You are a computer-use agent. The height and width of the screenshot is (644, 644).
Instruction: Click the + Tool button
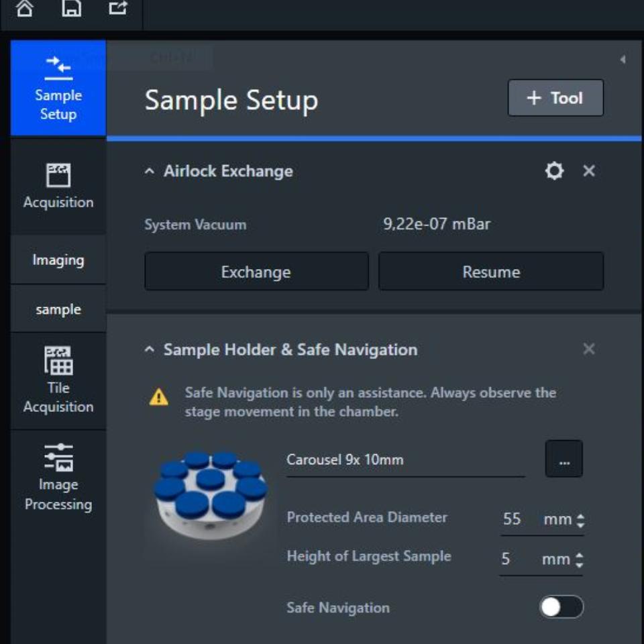click(x=555, y=98)
